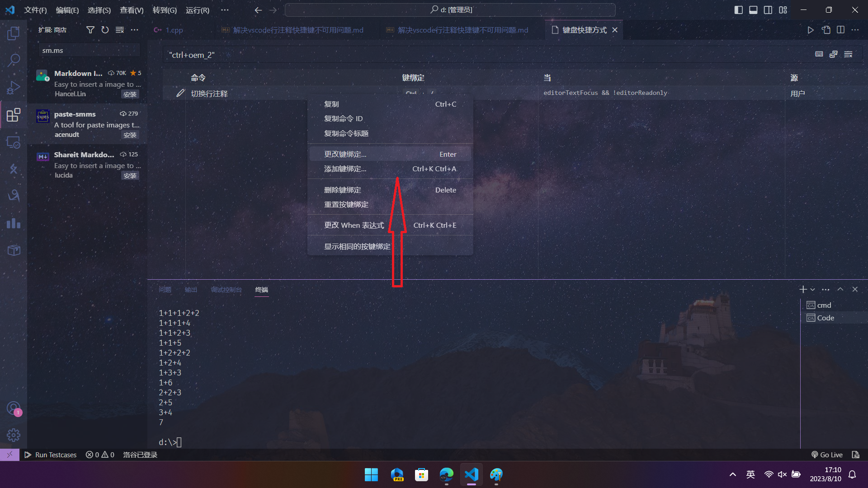This screenshot has width=868, height=488.
Task: Open Run and Debug view
Action: point(14,87)
